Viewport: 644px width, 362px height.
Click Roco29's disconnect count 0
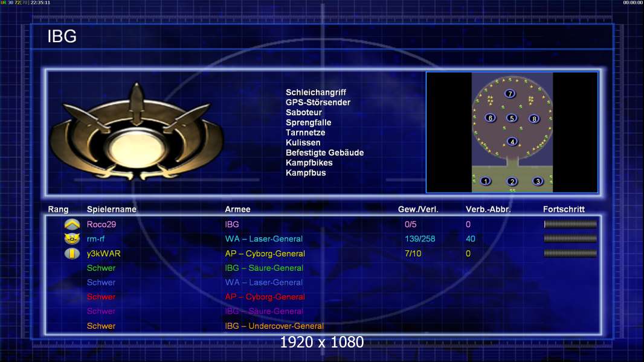click(468, 224)
